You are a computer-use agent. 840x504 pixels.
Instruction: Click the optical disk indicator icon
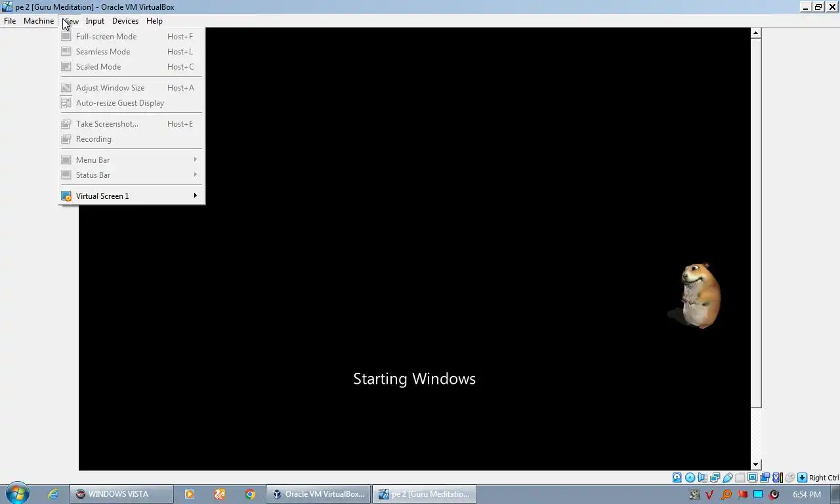coord(690,478)
